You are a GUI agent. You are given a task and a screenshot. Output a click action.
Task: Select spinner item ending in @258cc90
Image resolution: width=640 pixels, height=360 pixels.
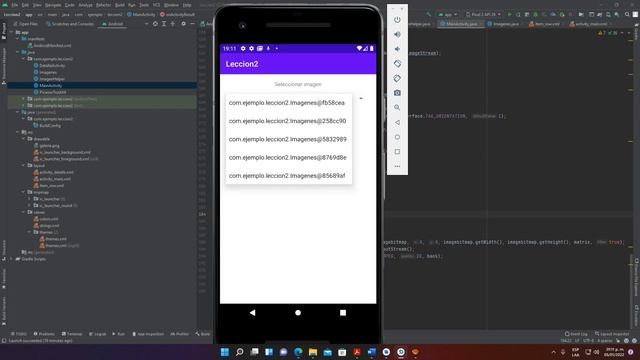[x=289, y=121]
